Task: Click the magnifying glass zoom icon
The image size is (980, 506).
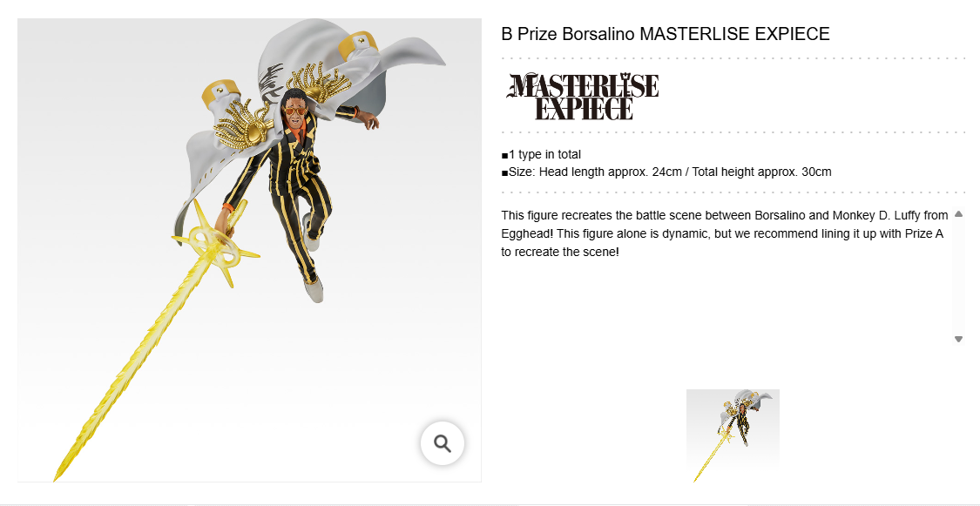Action: pyautogui.click(x=443, y=443)
